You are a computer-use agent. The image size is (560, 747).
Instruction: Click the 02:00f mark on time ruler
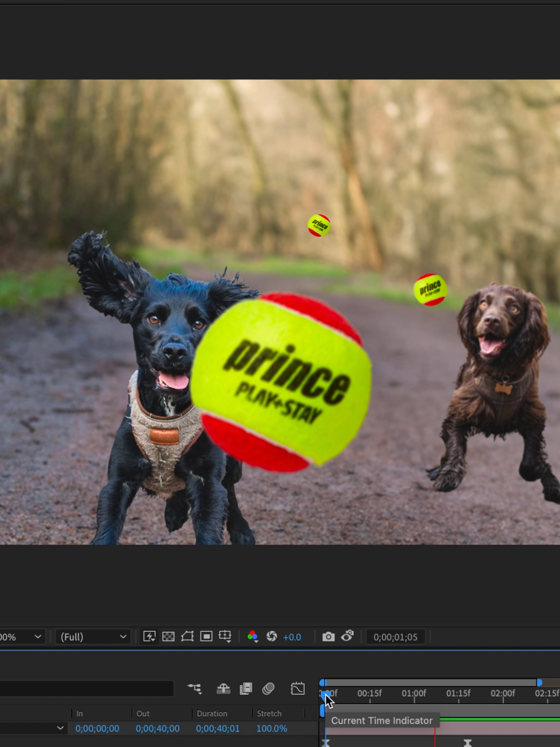(x=502, y=693)
